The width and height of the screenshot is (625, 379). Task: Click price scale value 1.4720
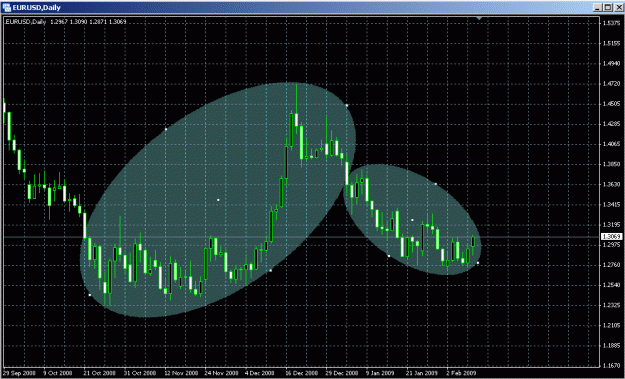tap(611, 84)
